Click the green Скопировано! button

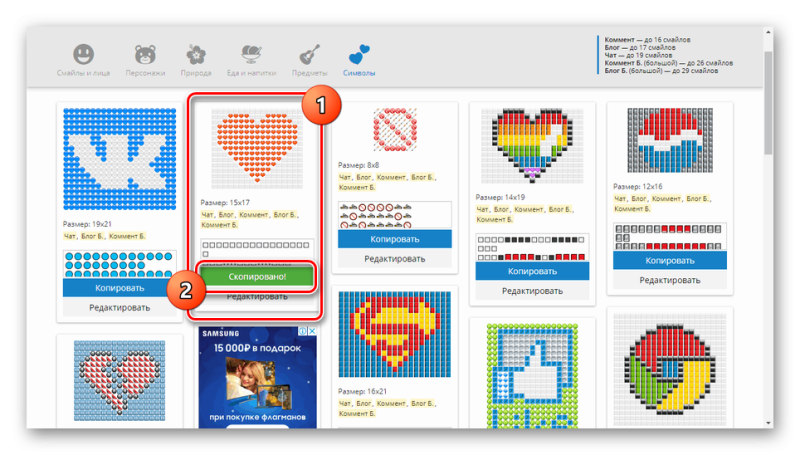257,276
